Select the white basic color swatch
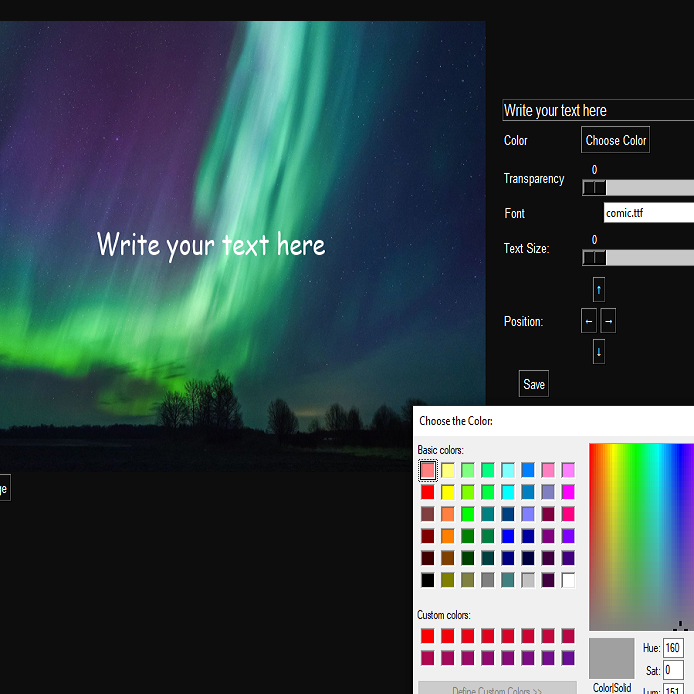694x694 pixels. pos(568,580)
